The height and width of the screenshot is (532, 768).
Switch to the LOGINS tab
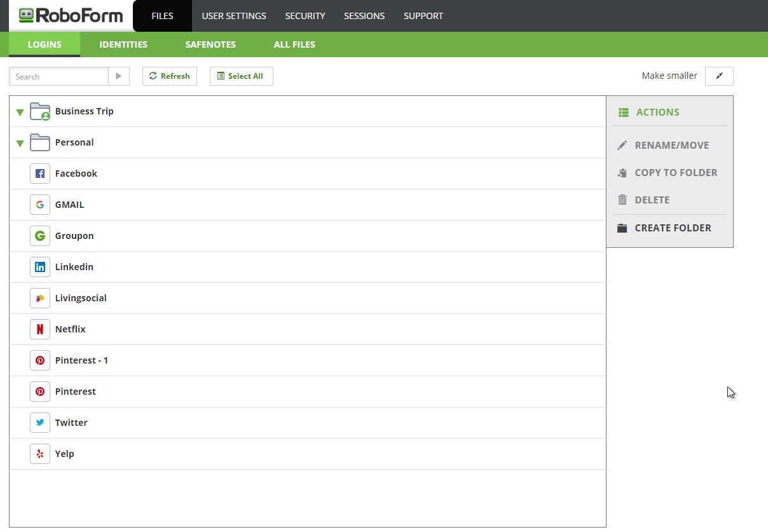45,44
